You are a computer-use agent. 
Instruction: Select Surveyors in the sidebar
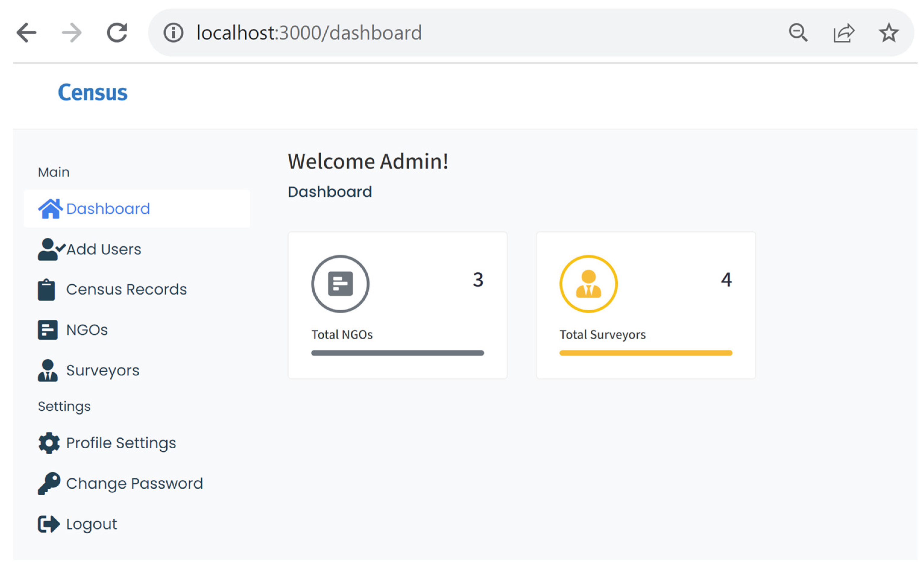click(102, 370)
